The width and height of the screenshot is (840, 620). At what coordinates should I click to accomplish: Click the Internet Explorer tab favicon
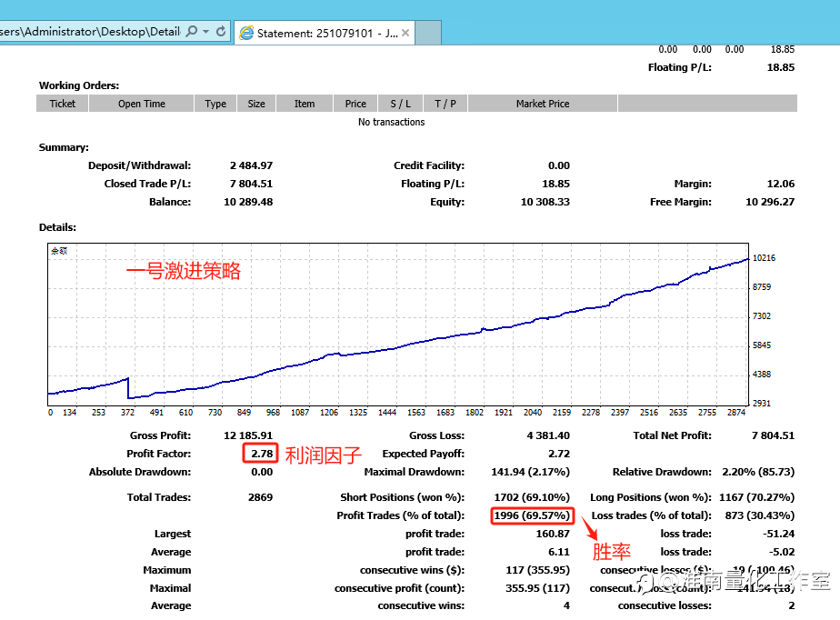click(x=246, y=34)
